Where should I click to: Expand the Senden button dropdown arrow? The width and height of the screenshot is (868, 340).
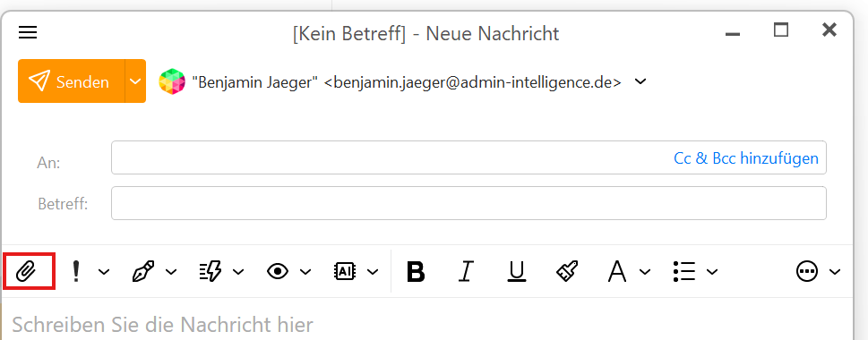(135, 81)
